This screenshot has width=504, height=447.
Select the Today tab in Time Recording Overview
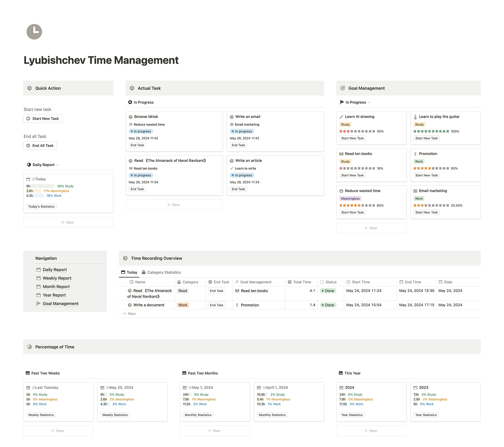(129, 272)
